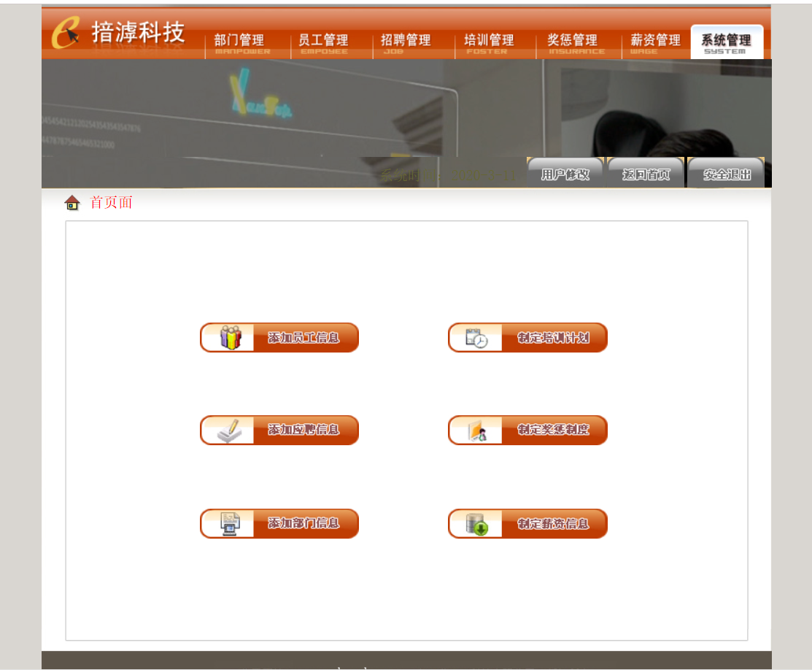Click the 安全退出 logout button

point(727,174)
